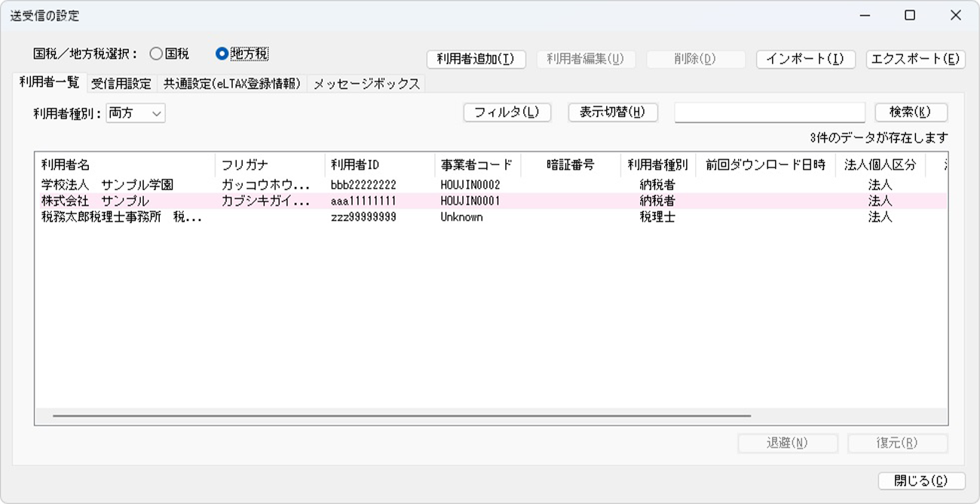Screen dimensions: 980x504
Task: Click the エクスポート(E) button
Action: 915,60
